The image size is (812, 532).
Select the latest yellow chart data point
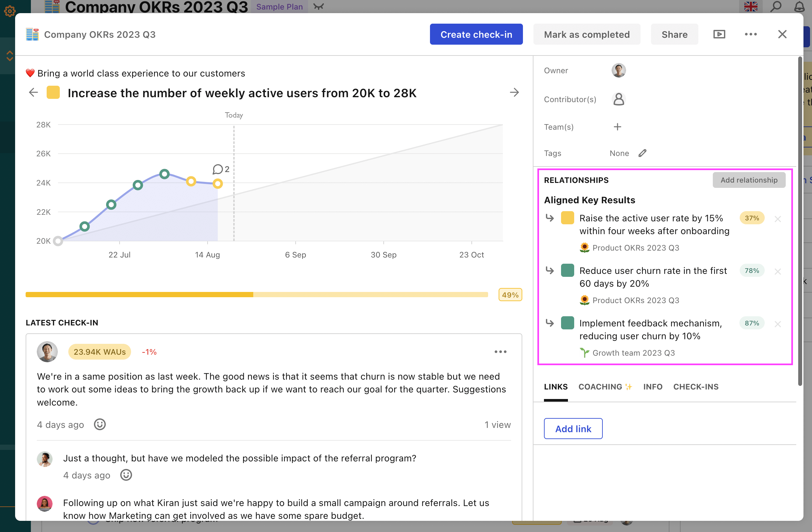tap(218, 184)
